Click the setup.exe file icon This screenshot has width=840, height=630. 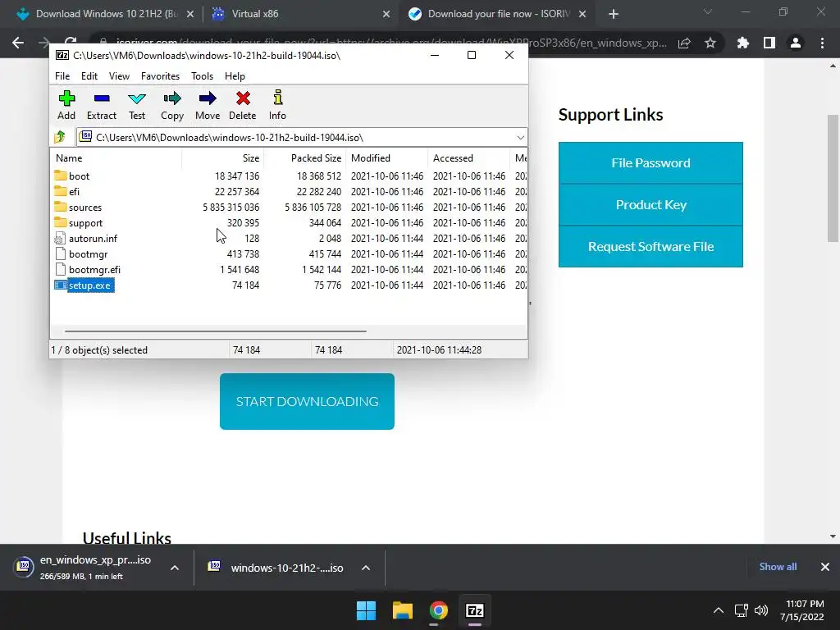click(x=61, y=285)
